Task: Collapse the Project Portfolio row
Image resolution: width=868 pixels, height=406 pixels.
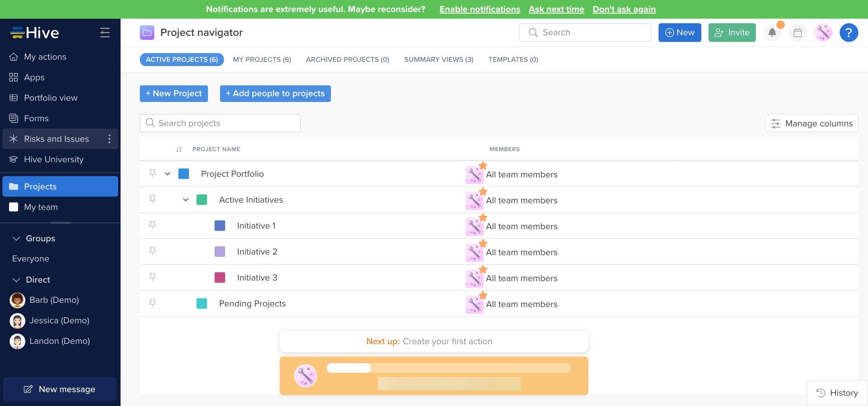Action: click(168, 174)
